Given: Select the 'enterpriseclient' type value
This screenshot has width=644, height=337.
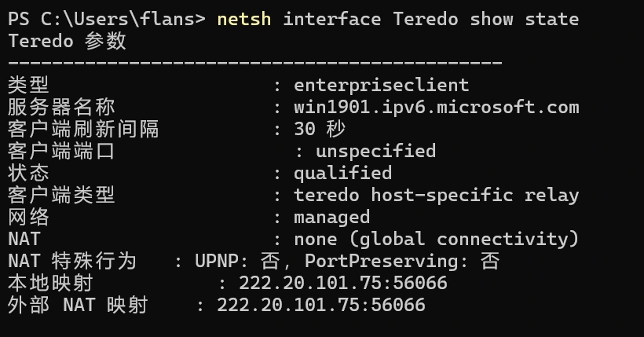Looking at the screenshot, I should [381, 85].
